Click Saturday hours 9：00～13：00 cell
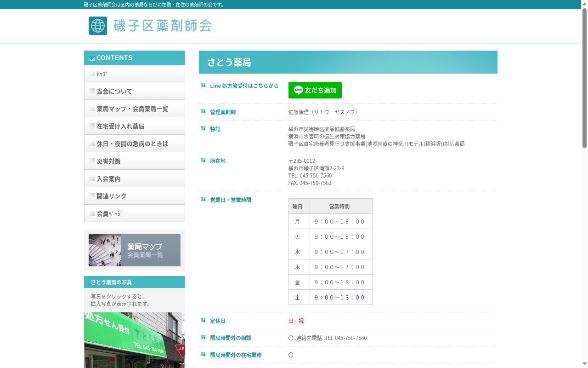The image size is (588, 368). [x=341, y=298]
